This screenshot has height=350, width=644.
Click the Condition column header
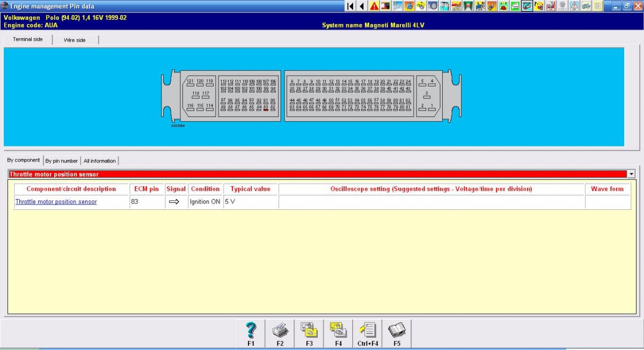pos(205,189)
